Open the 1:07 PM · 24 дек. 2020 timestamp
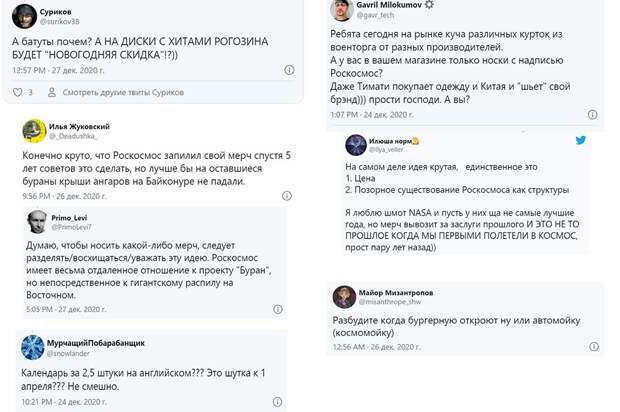 pos(372,115)
